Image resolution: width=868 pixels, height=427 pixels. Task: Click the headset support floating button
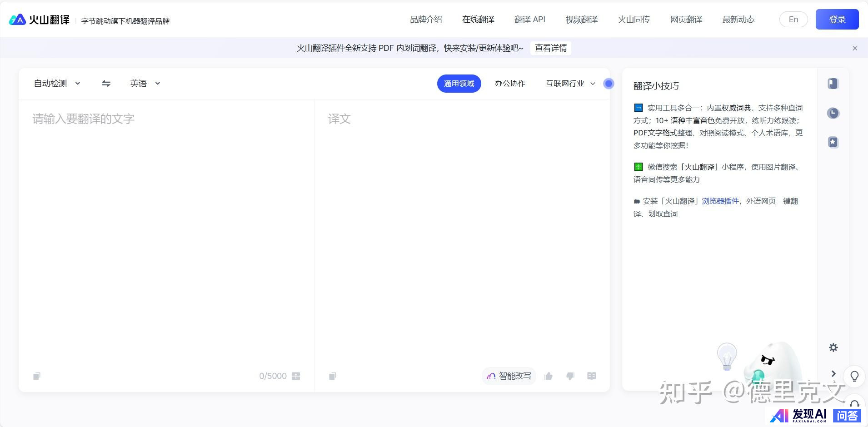(854, 403)
